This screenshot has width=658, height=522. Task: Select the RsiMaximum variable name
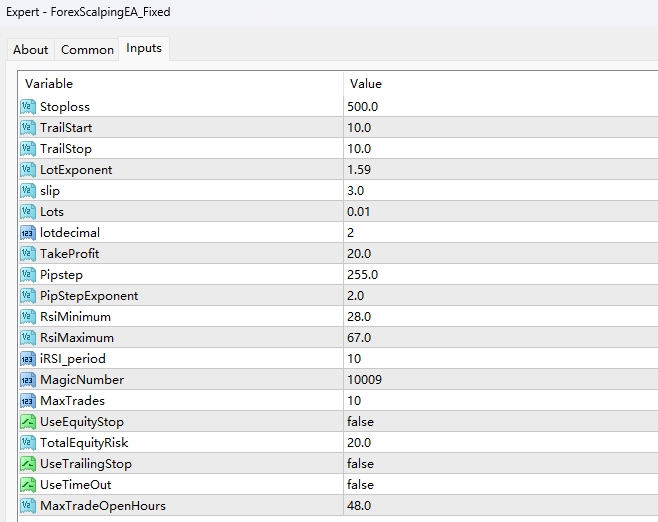coord(77,337)
